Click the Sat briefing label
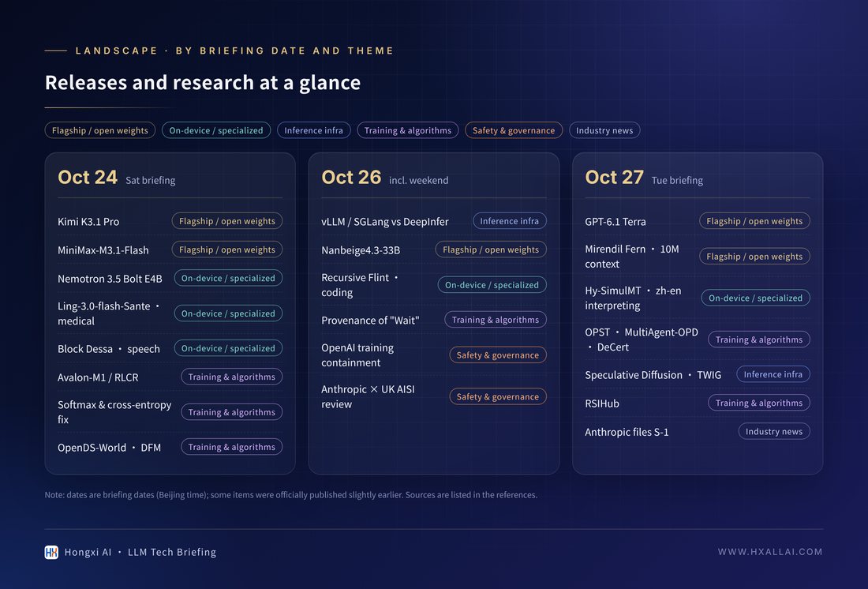The image size is (868, 589). tap(150, 180)
